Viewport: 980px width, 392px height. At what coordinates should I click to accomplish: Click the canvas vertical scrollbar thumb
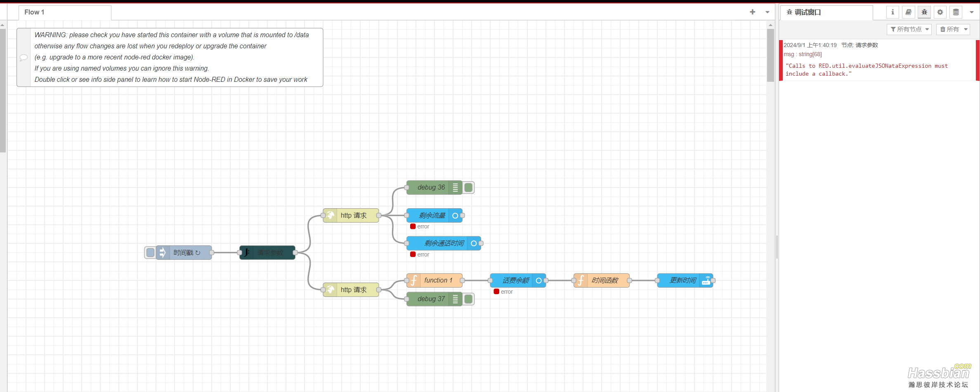coord(770,55)
